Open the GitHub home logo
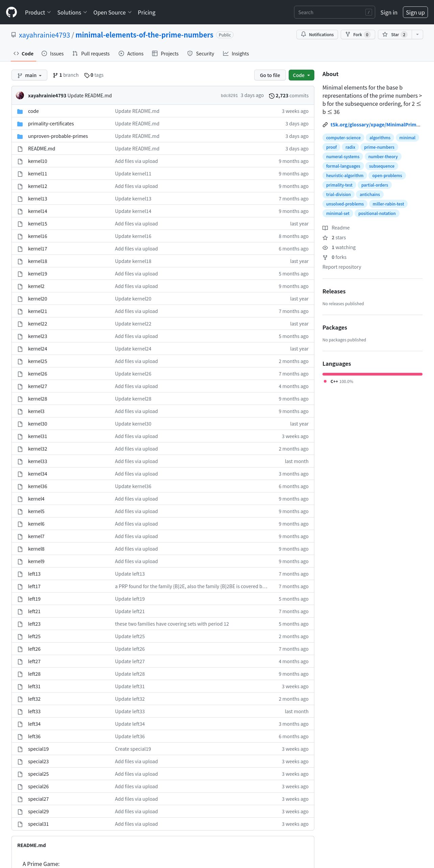Image resolution: width=434 pixels, height=868 pixels. (x=11, y=12)
